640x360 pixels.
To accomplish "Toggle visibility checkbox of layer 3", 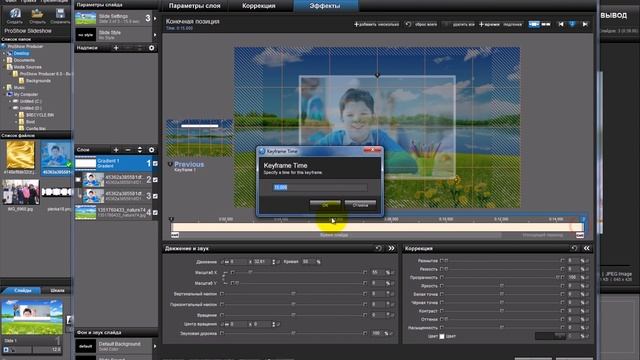I will pyautogui.click(x=155, y=196).
